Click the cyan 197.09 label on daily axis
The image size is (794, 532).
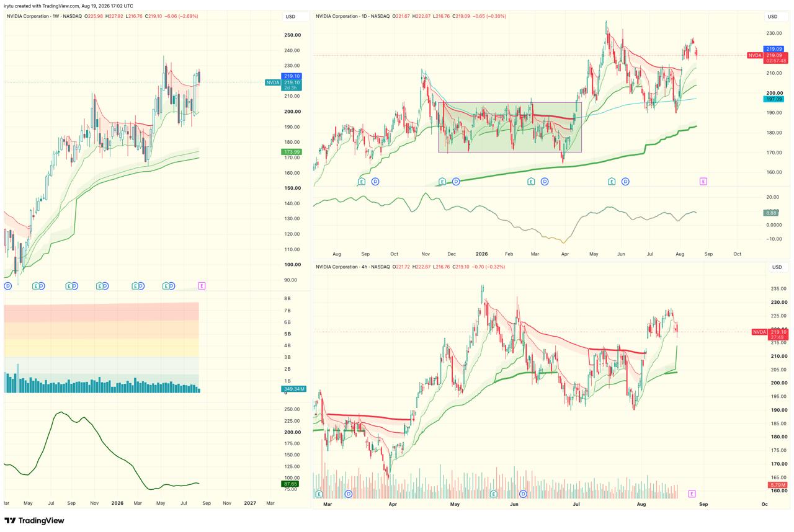(774, 99)
